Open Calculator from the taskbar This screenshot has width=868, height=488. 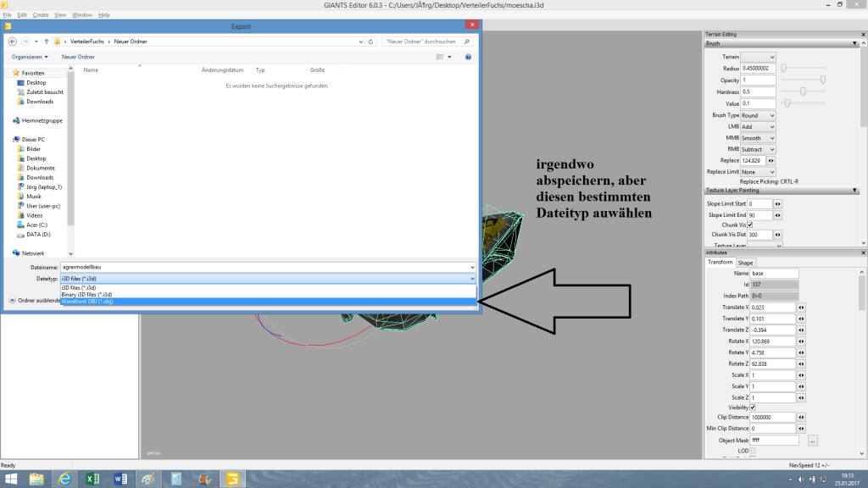click(176, 479)
